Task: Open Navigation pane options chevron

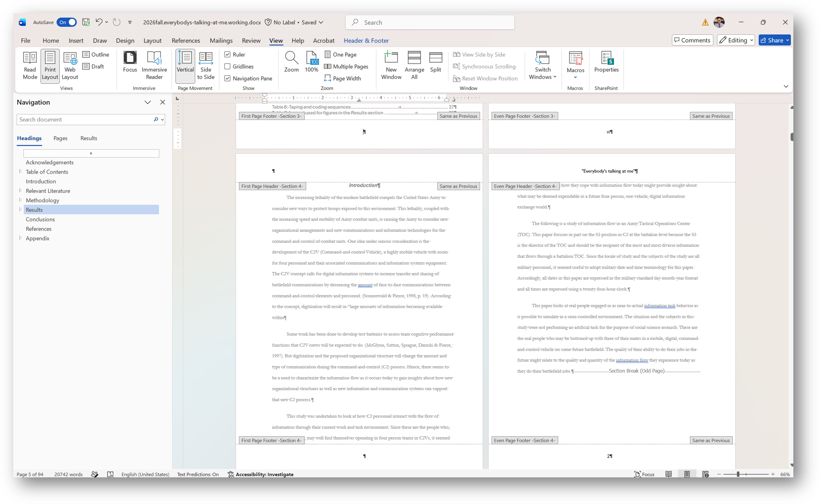Action: point(147,102)
